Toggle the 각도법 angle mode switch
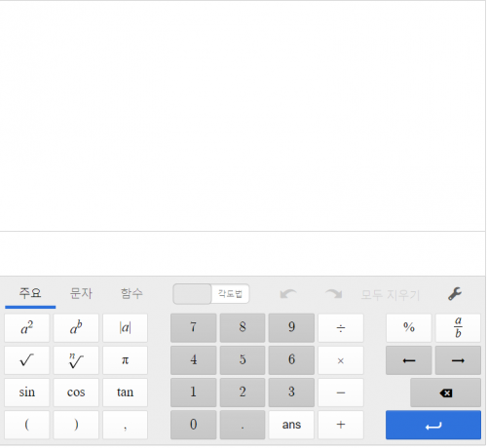The width and height of the screenshot is (487, 448). (x=211, y=294)
